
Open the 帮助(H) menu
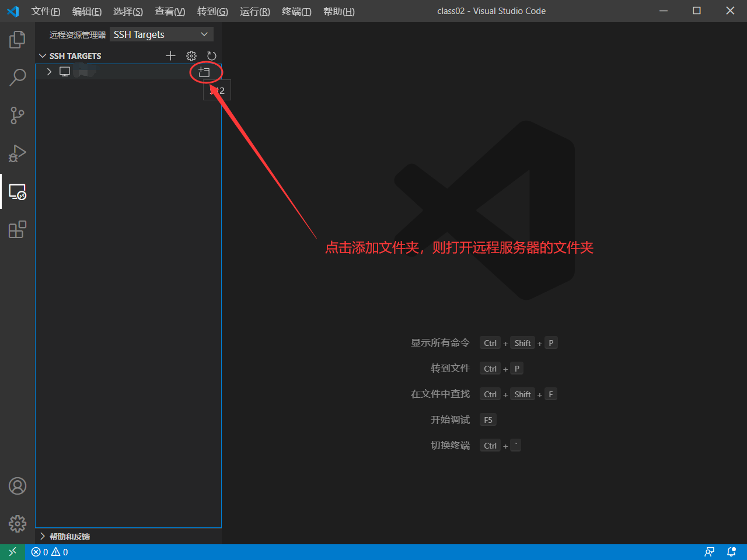(x=339, y=11)
